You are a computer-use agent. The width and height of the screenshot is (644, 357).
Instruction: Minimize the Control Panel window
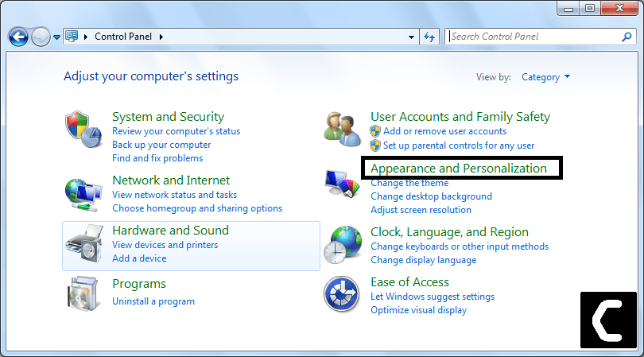tap(568, 9)
